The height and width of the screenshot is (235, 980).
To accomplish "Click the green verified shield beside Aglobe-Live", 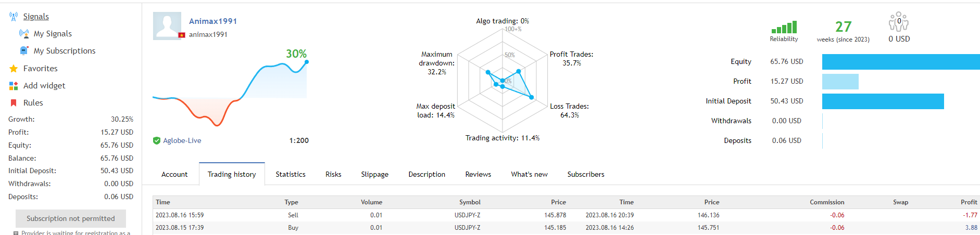I will click(157, 140).
